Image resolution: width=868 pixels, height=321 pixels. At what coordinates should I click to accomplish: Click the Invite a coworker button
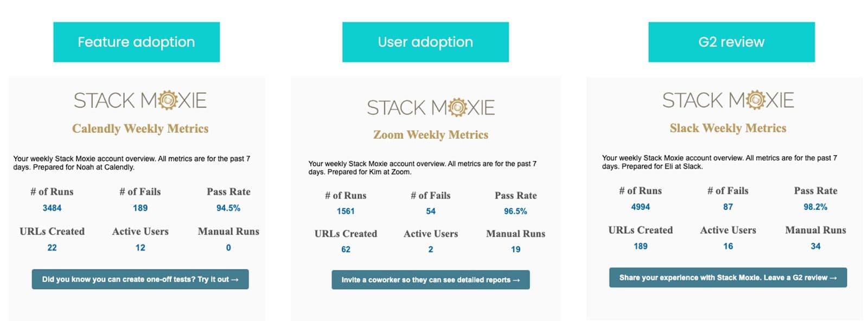(431, 280)
